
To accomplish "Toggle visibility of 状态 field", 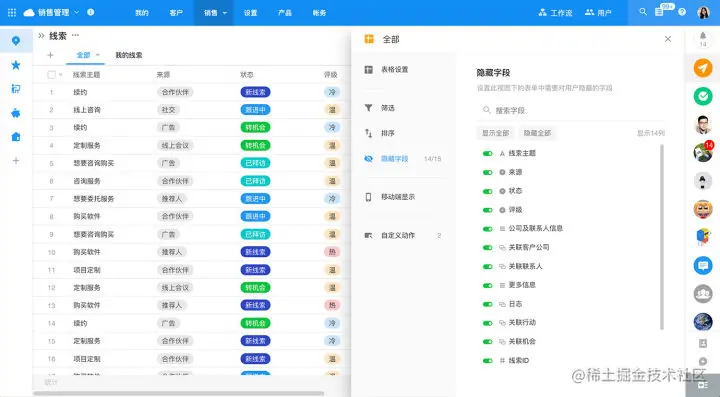I will click(x=488, y=191).
